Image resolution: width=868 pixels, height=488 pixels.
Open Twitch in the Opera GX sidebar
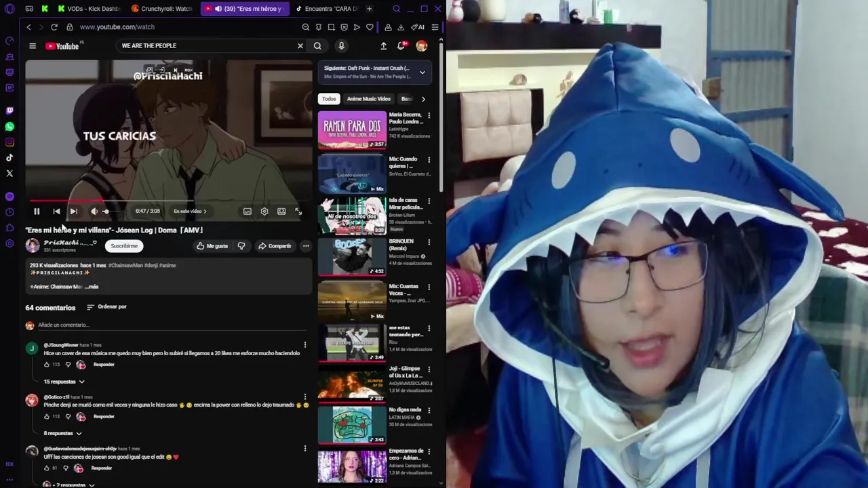[x=9, y=111]
